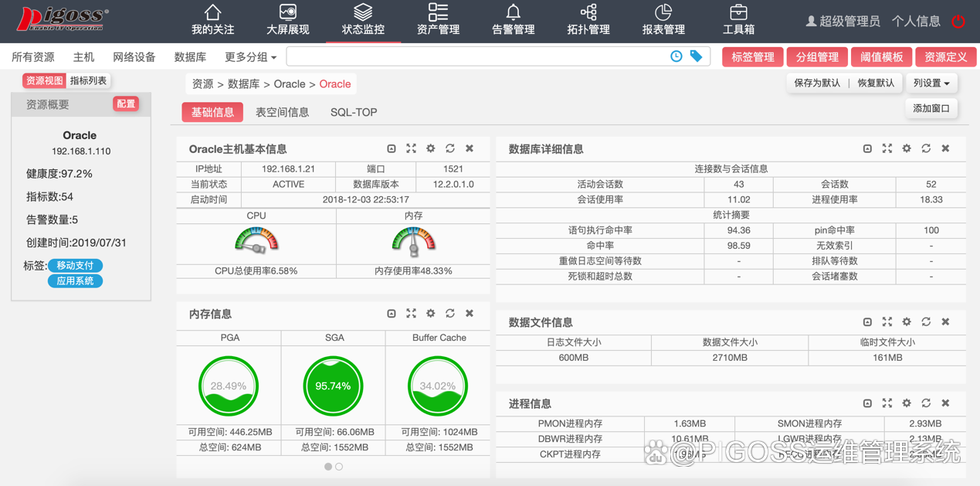Click the red power logout icon

click(x=958, y=21)
